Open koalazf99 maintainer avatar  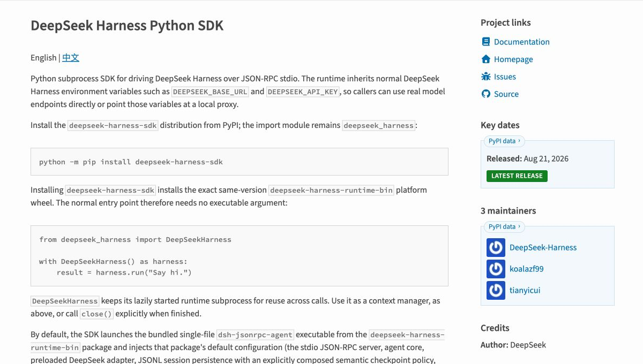(496, 269)
